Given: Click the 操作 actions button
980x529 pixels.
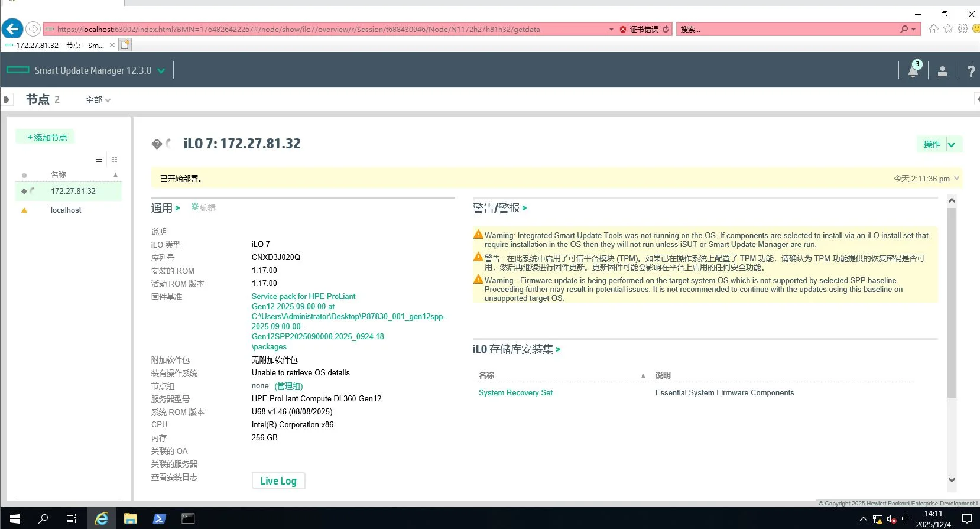Looking at the screenshot, I should (932, 144).
